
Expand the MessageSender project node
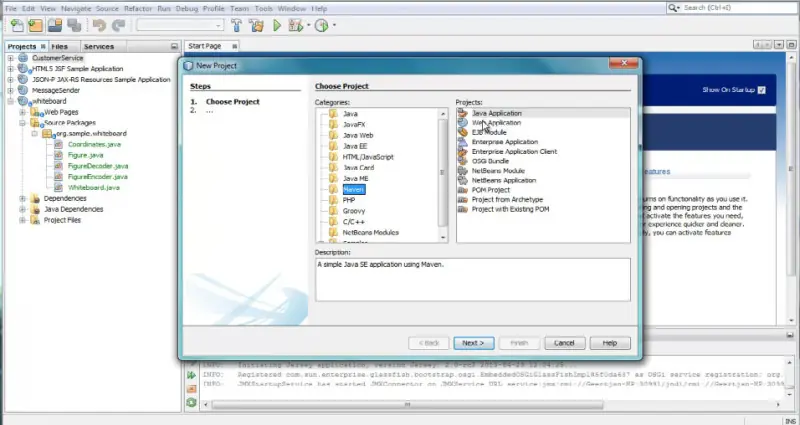coord(10,90)
